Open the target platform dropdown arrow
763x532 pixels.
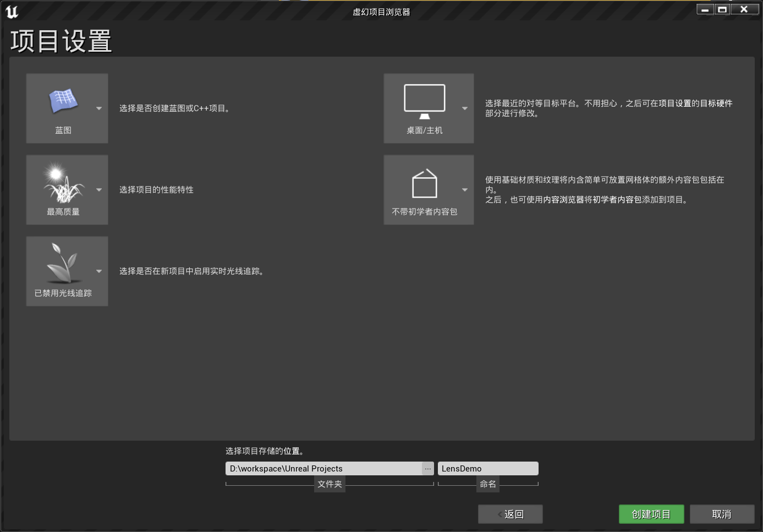click(463, 108)
